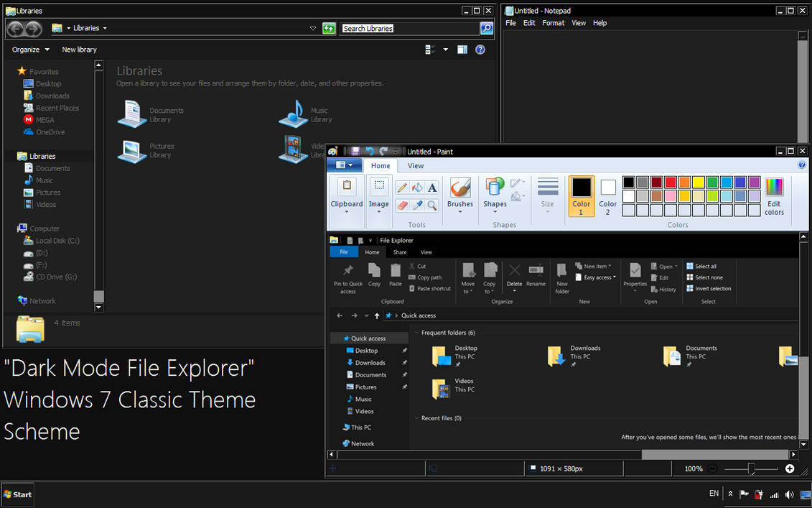812x508 pixels.
Task: Open the Notepad Edit menu
Action: tap(529, 23)
